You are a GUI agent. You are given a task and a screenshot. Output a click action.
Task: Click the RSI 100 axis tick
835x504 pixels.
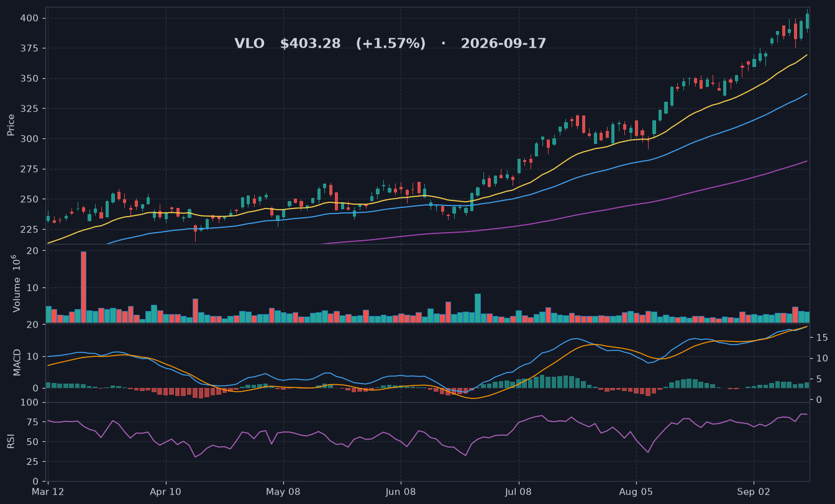30,402
